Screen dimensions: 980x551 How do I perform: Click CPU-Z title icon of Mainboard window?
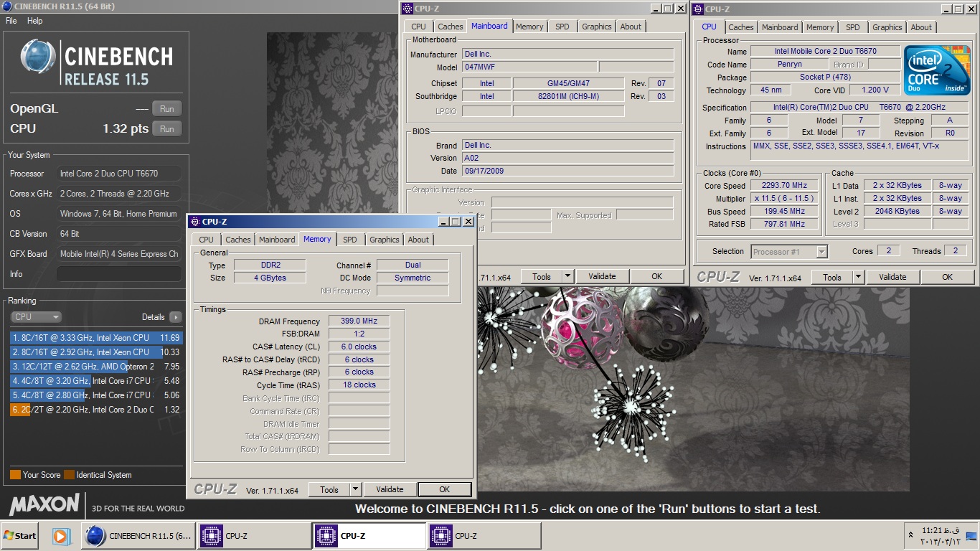407,9
